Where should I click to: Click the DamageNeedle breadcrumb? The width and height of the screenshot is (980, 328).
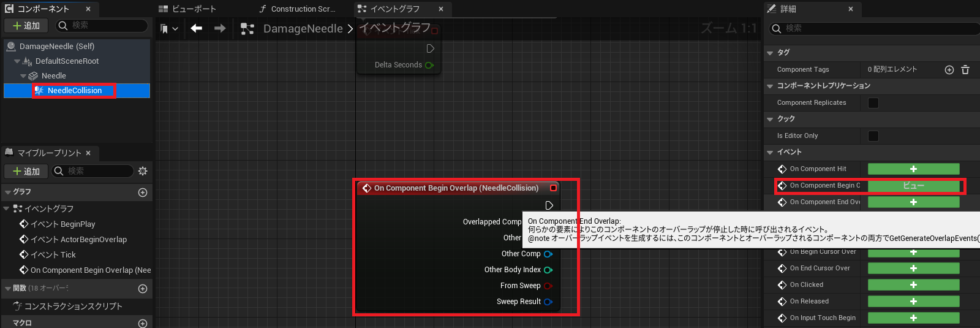pyautogui.click(x=303, y=29)
